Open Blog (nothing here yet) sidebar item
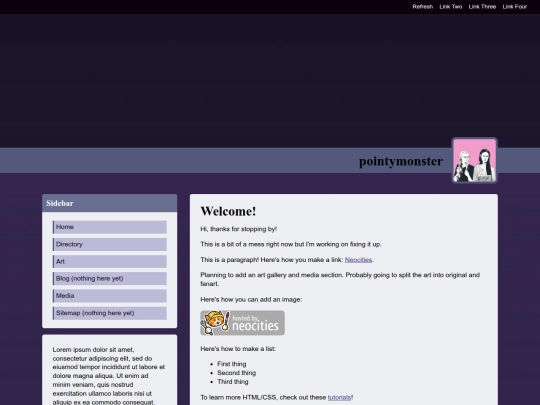Screen dimensions: 540x405 110,279
